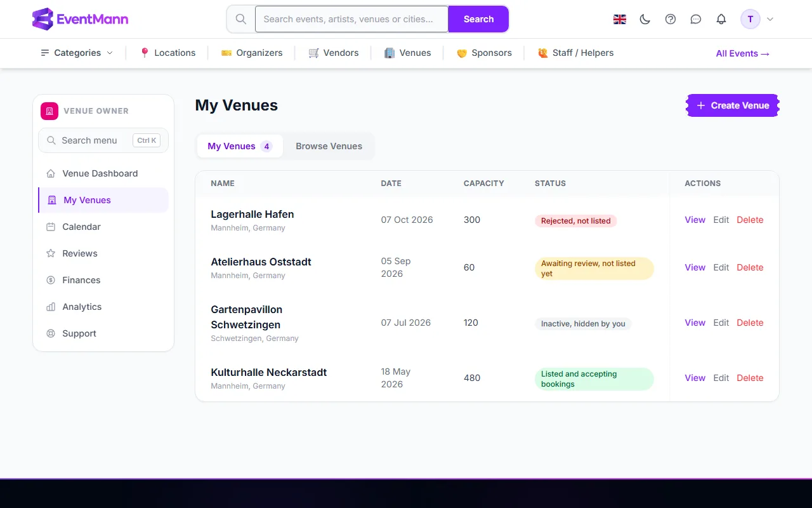Focus the Search menu field
812x508 pixels.
pyautogui.click(x=103, y=140)
